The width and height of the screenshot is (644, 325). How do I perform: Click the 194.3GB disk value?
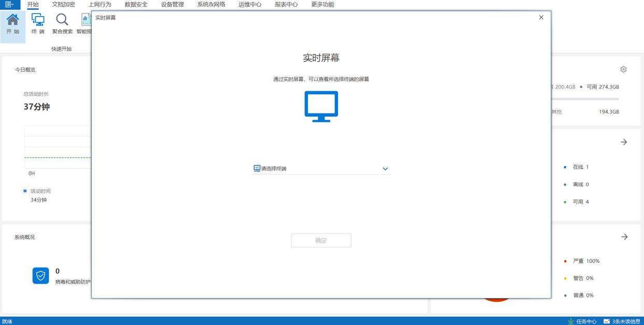point(609,112)
